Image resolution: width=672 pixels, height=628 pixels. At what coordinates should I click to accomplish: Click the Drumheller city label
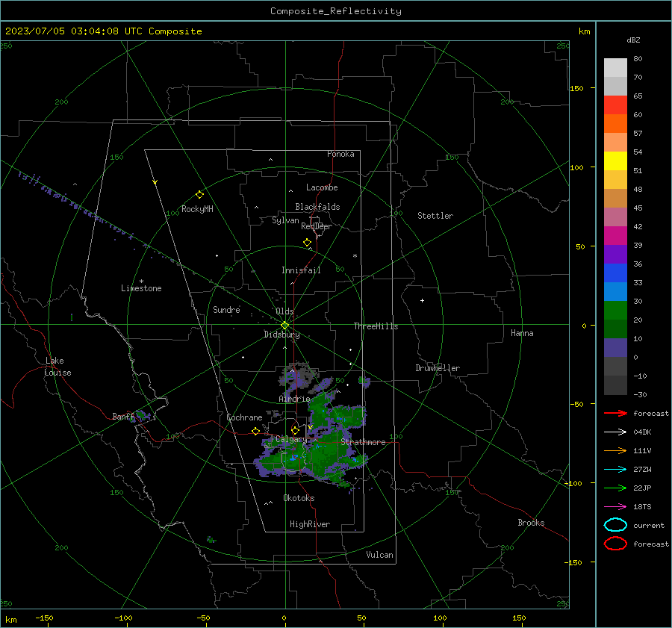point(438,368)
